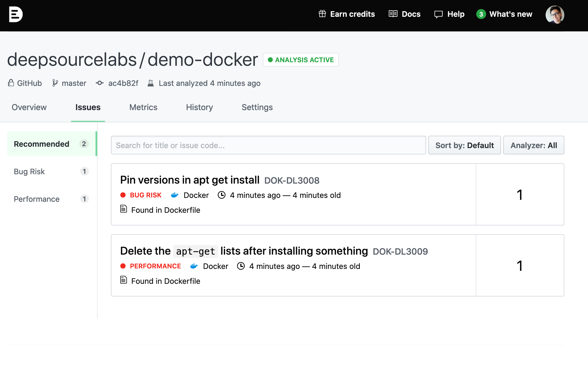Viewport: 588px width, 365px height.
Task: Open the History tab
Action: [x=199, y=107]
